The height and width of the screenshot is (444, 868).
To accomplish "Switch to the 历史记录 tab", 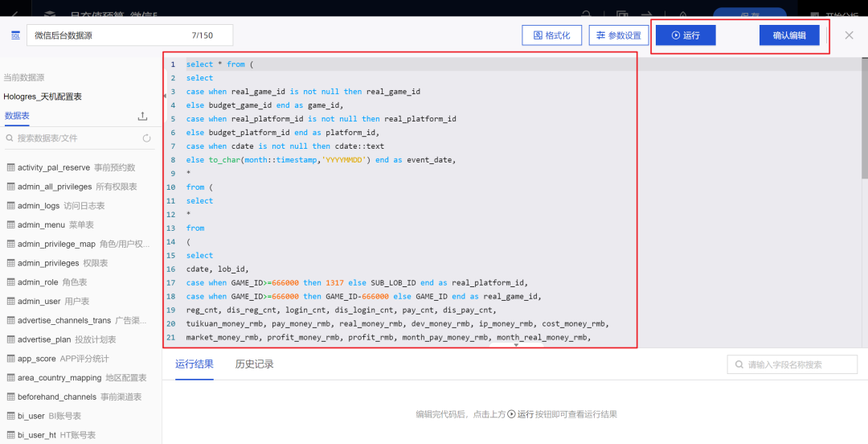I will point(255,364).
